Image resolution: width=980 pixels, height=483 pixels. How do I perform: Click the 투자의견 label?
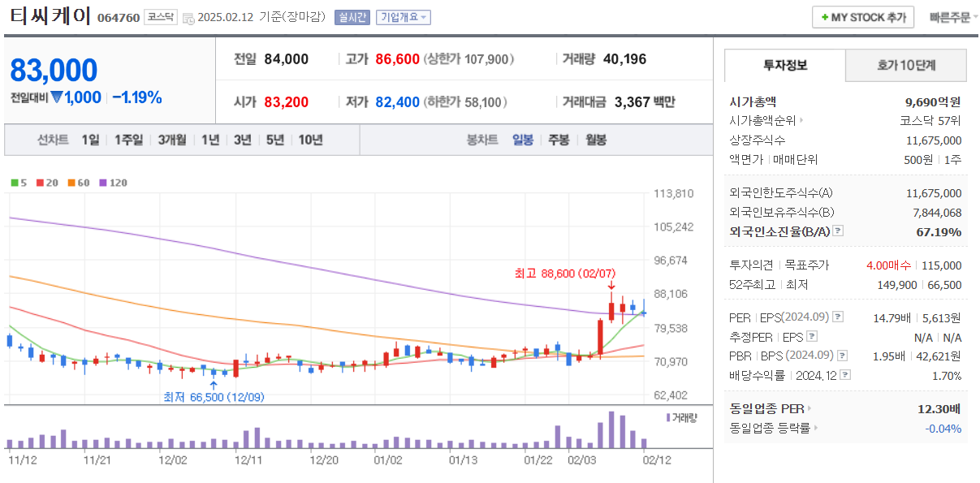752,265
